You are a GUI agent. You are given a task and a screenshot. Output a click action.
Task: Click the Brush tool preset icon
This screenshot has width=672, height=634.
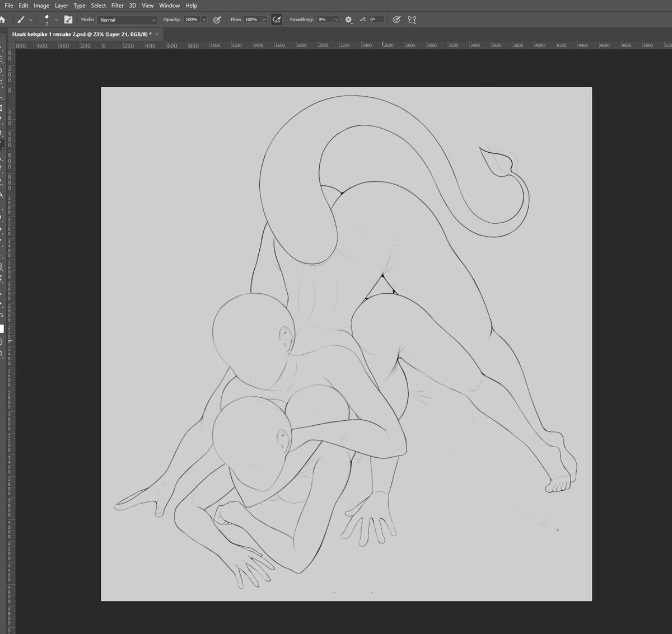tap(21, 20)
